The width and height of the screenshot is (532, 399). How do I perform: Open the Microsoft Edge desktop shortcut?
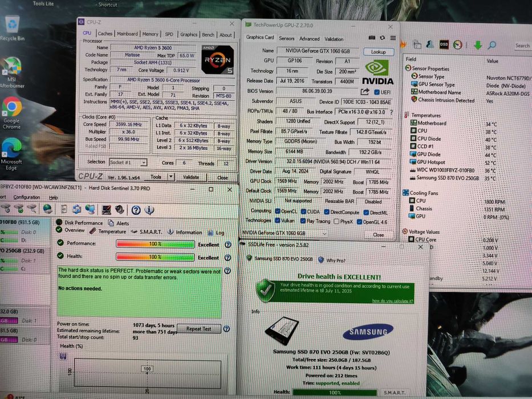pos(11,154)
